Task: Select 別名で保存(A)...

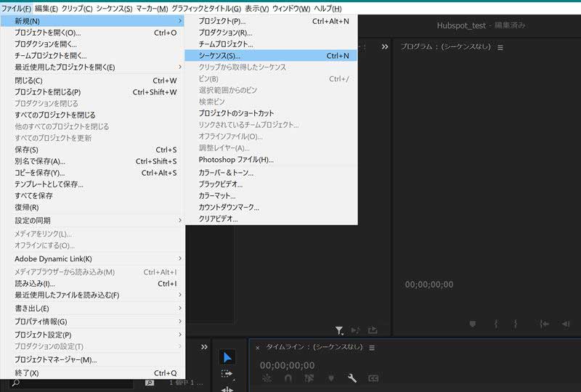Action: 92,161
